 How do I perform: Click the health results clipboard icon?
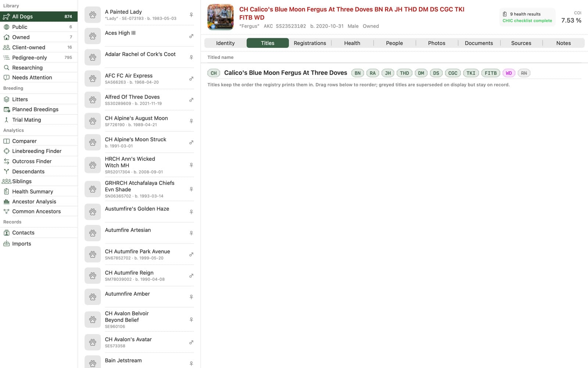coord(505,14)
